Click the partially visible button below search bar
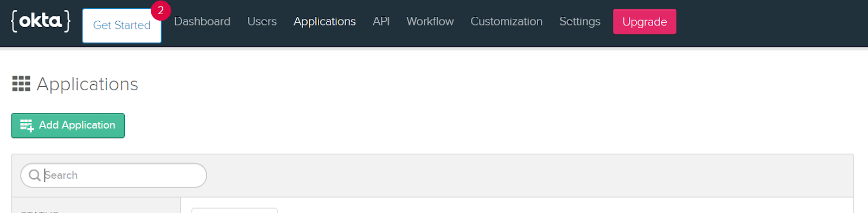Image resolution: width=868 pixels, height=213 pixels. [234, 210]
